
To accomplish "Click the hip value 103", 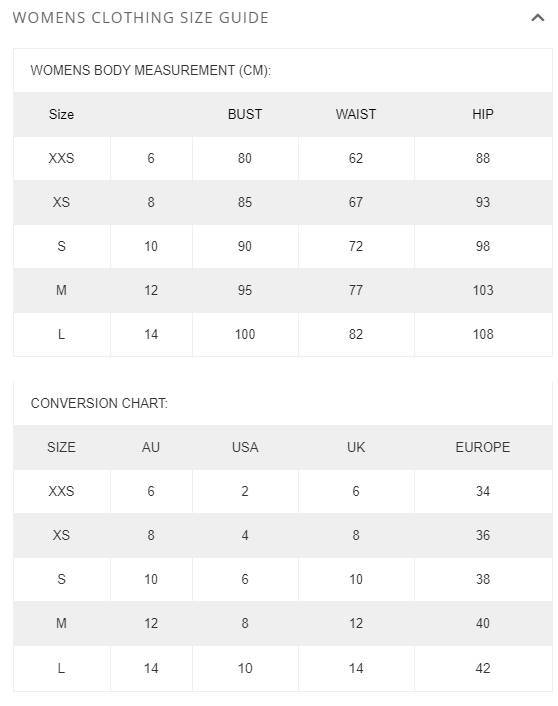I will (483, 290).
